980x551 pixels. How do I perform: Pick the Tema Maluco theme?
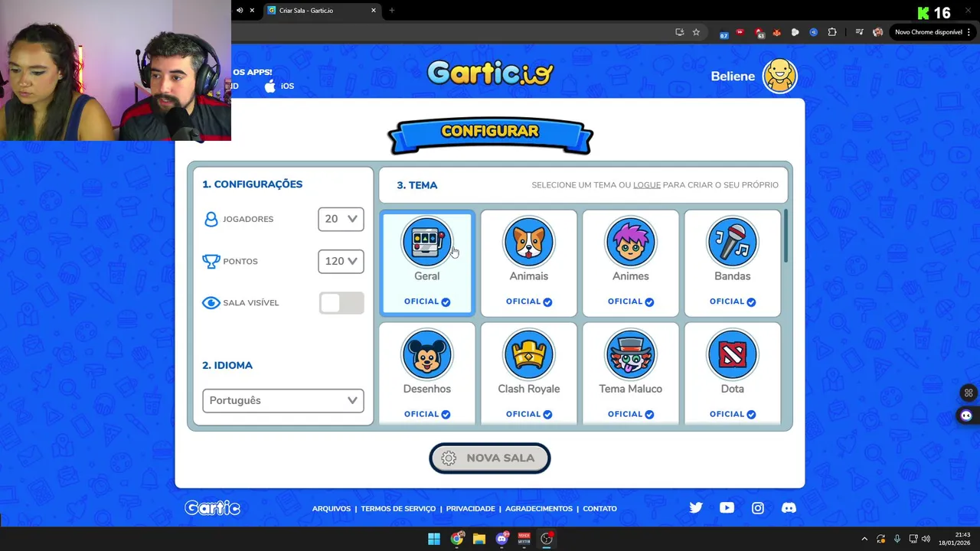(630, 373)
